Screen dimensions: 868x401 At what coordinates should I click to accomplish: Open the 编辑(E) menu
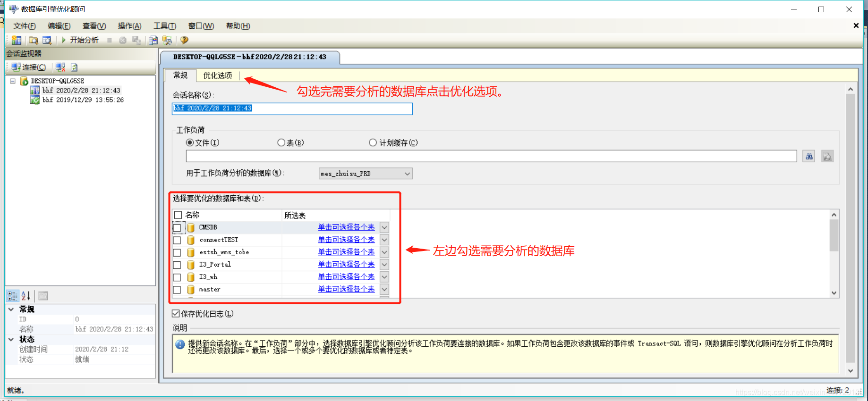59,26
